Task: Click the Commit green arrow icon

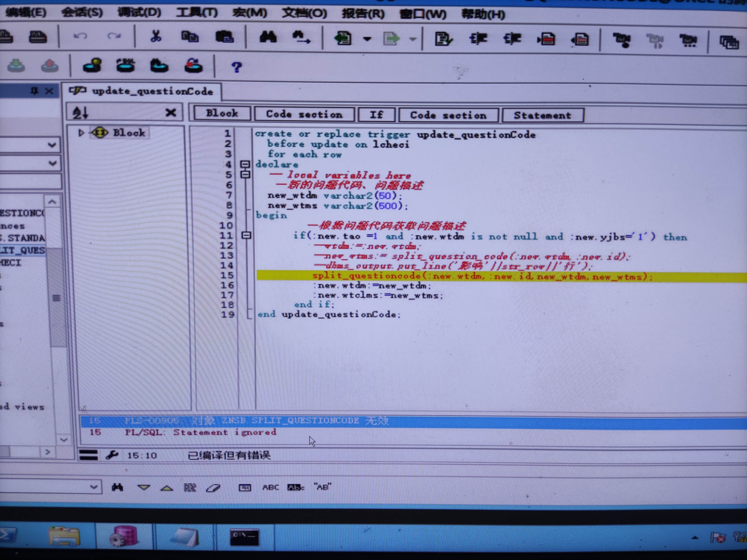Action: point(16,66)
